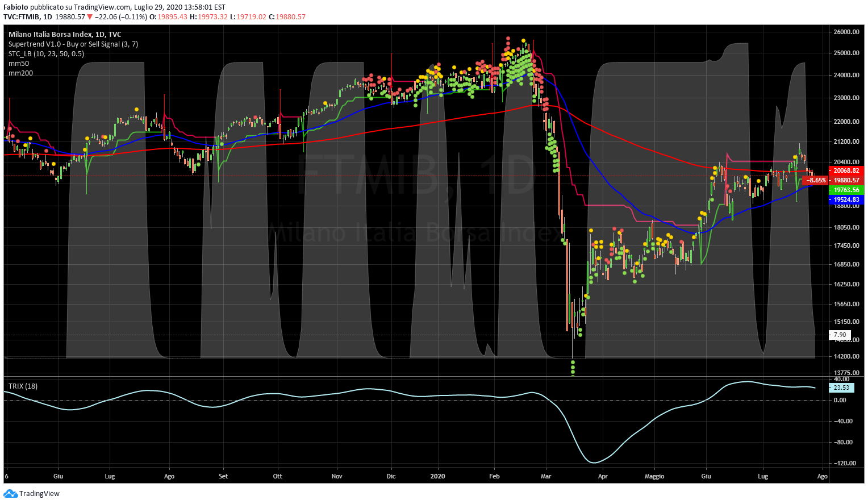Click the 7.90 STC value label
Viewport: 868px width, 504px height.
point(840,335)
